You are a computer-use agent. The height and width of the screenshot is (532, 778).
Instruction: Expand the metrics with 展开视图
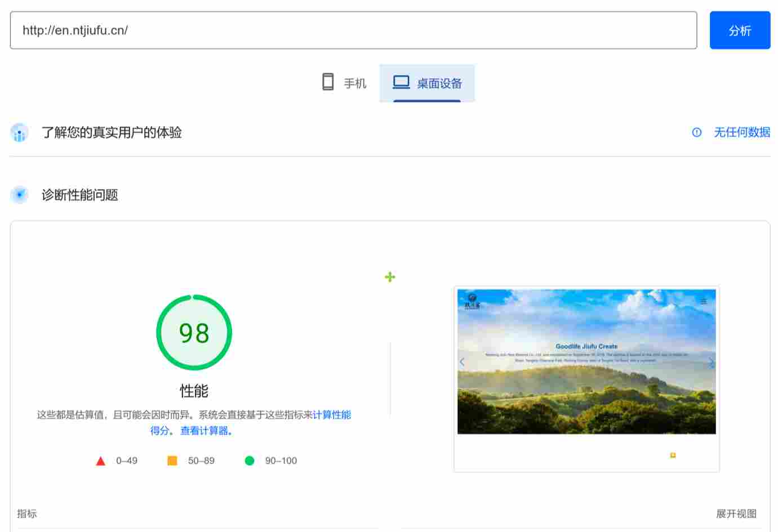[x=735, y=513]
